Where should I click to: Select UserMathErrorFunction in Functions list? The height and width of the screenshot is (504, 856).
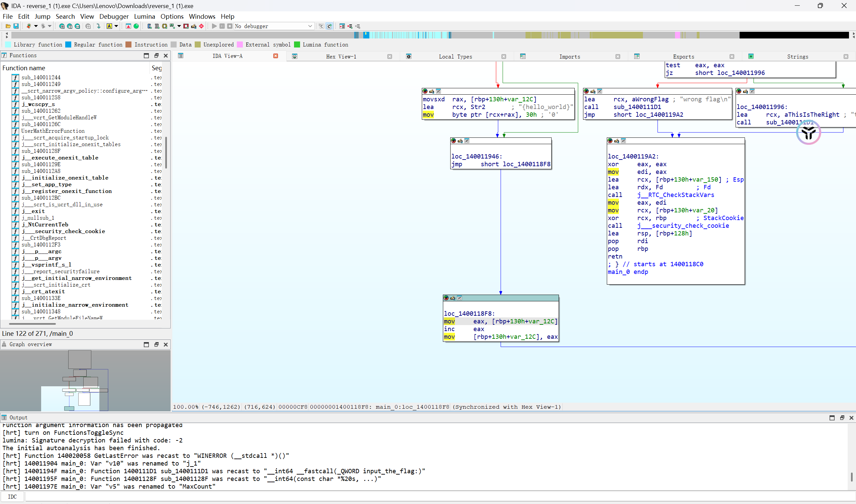[53, 131]
